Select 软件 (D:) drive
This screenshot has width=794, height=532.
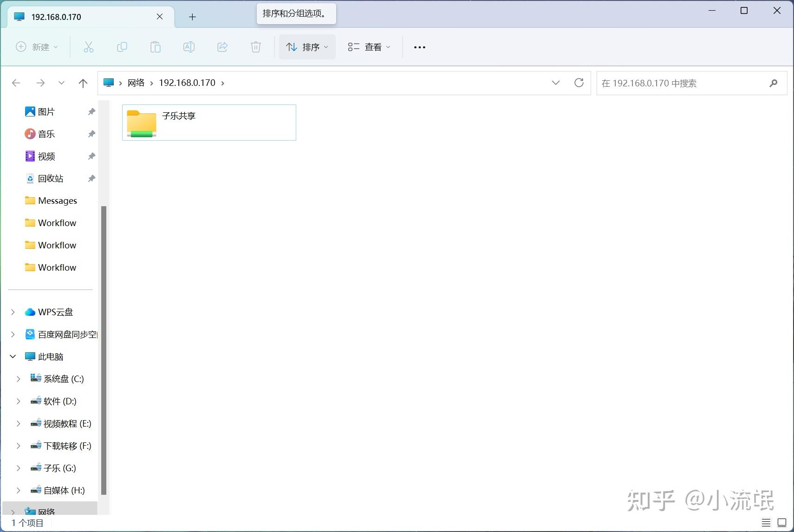(x=59, y=402)
